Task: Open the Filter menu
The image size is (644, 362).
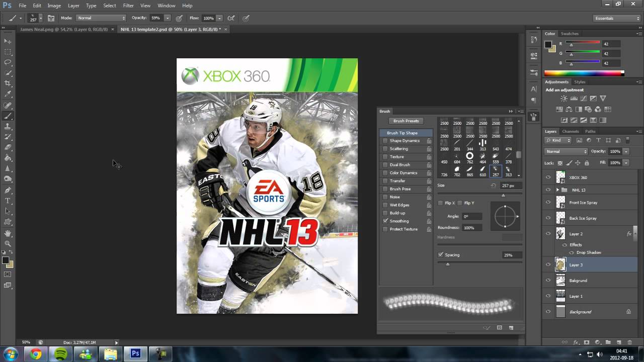Action: 128,6
